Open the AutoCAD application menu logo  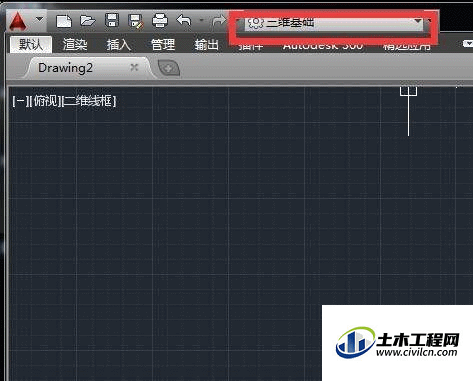pyautogui.click(x=18, y=21)
